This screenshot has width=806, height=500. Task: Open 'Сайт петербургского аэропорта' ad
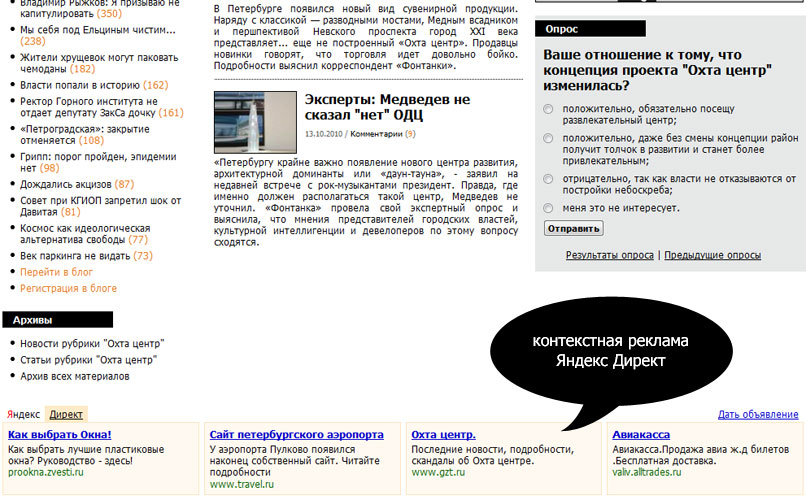point(297,435)
